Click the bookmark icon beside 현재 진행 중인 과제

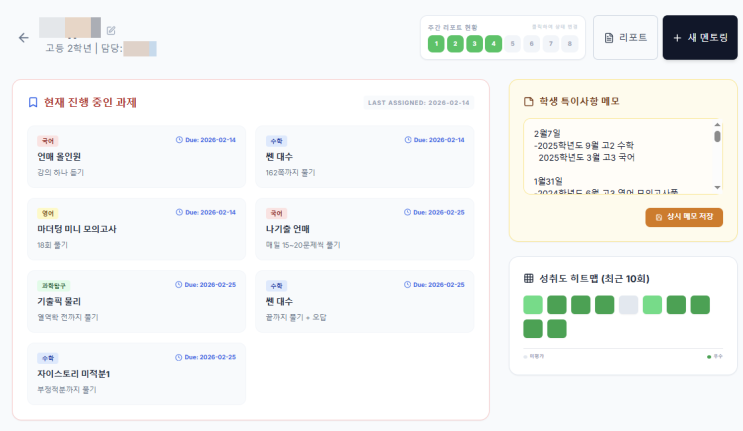(x=33, y=102)
